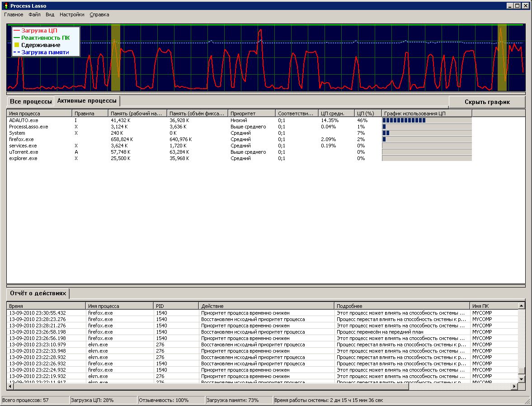Select the ADAUTO.exe process row
532x406 pixels.
[239, 120]
